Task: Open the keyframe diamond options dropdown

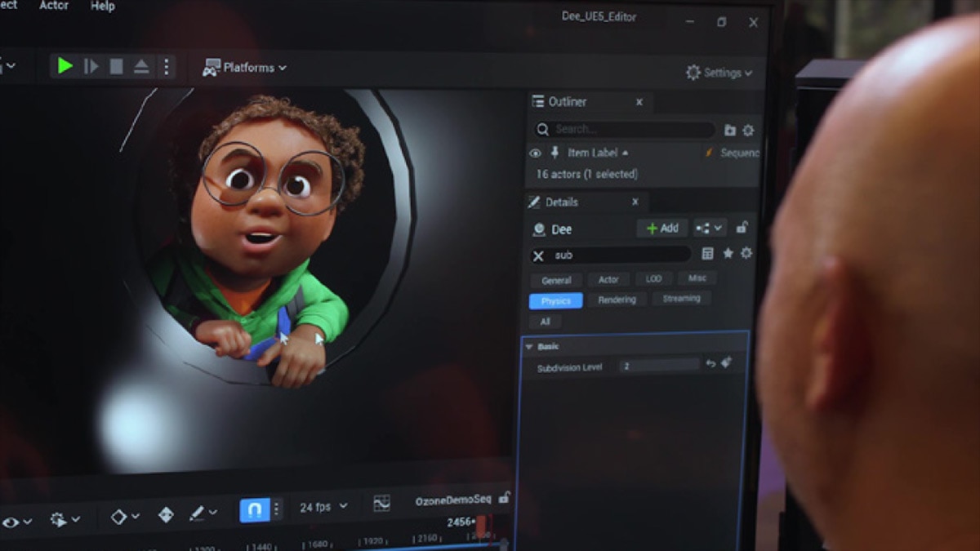Action: point(125,516)
